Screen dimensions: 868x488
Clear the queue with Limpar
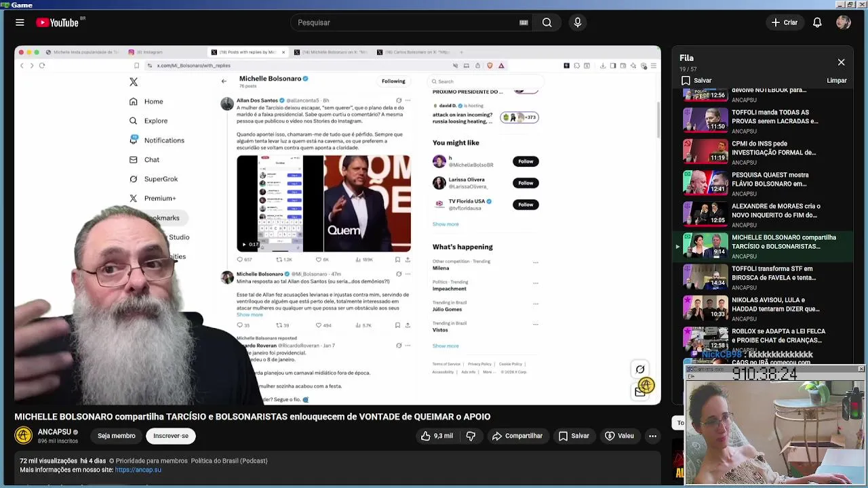(x=837, y=81)
